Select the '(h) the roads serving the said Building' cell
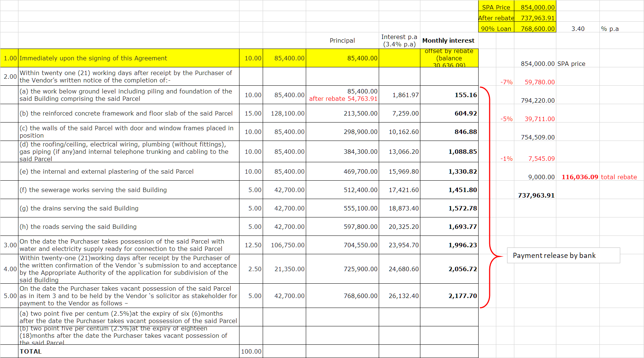Image resolution: width=644 pixels, height=358 pixels. [x=129, y=227]
